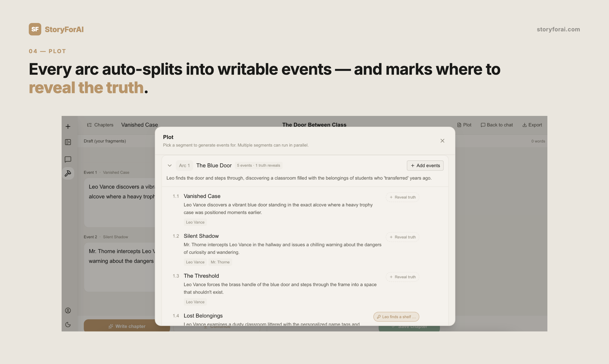Image resolution: width=609 pixels, height=364 pixels.
Task: Click '5 events · 1 truth reveals' badge
Action: click(x=258, y=165)
